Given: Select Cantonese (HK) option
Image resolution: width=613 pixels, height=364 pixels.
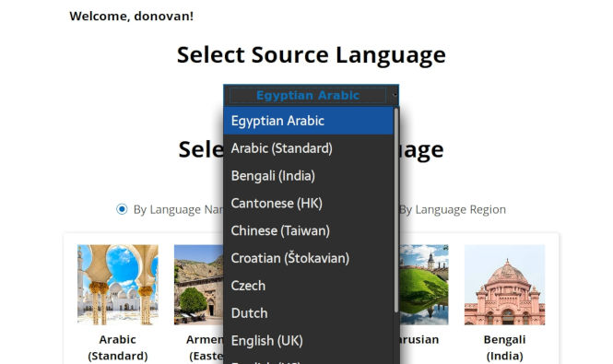Looking at the screenshot, I should (309, 204).
